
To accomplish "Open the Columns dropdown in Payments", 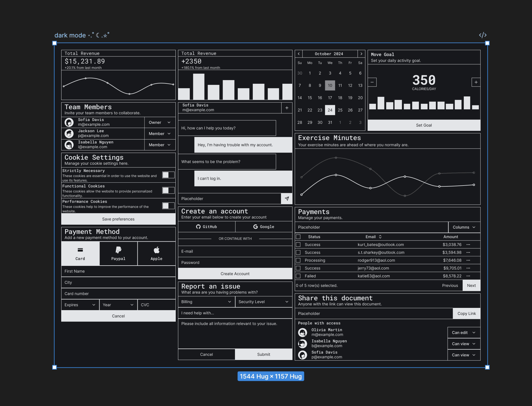I will (x=464, y=227).
